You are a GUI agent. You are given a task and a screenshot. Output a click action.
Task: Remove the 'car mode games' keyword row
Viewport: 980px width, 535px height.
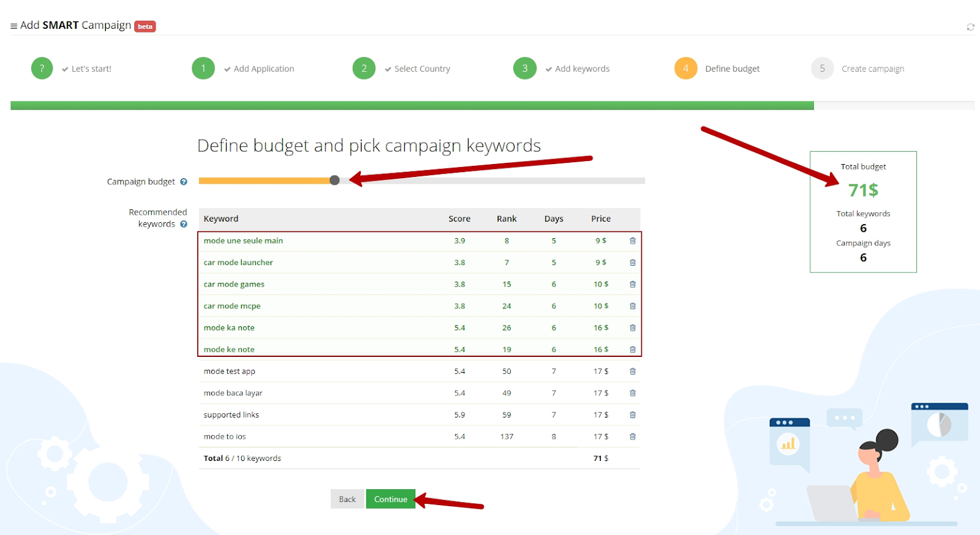(x=633, y=285)
